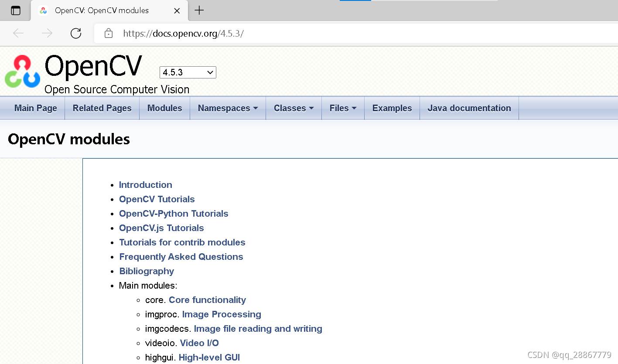View site security lock information
The image size is (618, 364).
[109, 33]
